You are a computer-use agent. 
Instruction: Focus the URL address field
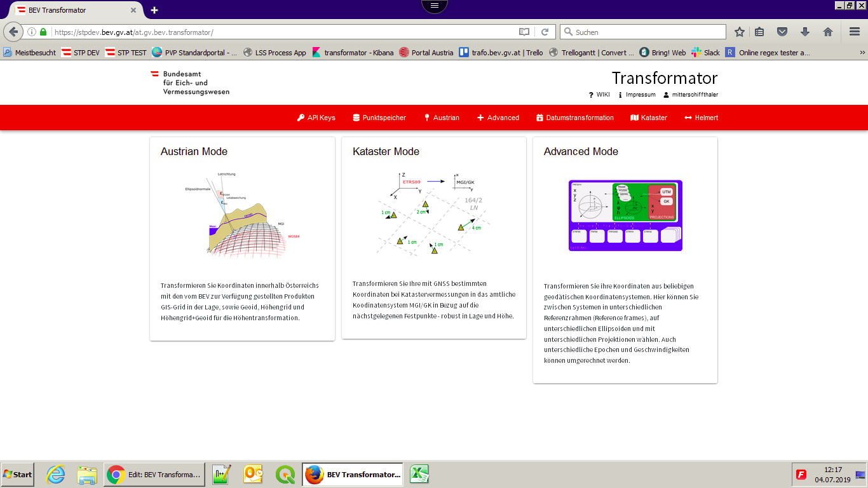[x=283, y=32]
